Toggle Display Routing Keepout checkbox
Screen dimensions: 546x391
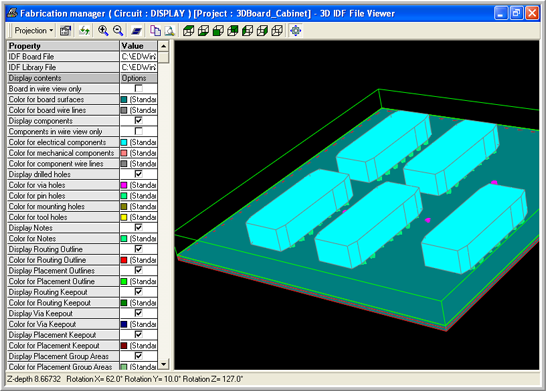pos(138,292)
